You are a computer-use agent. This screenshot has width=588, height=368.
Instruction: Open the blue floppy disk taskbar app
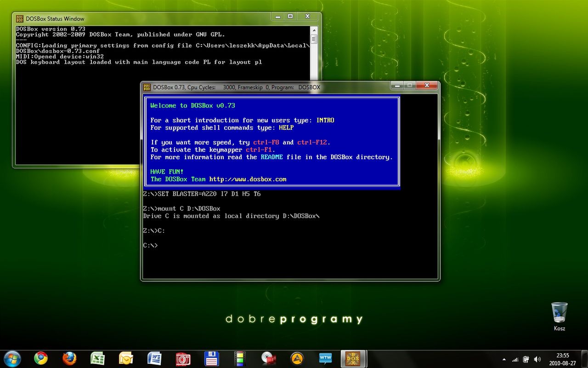(211, 358)
